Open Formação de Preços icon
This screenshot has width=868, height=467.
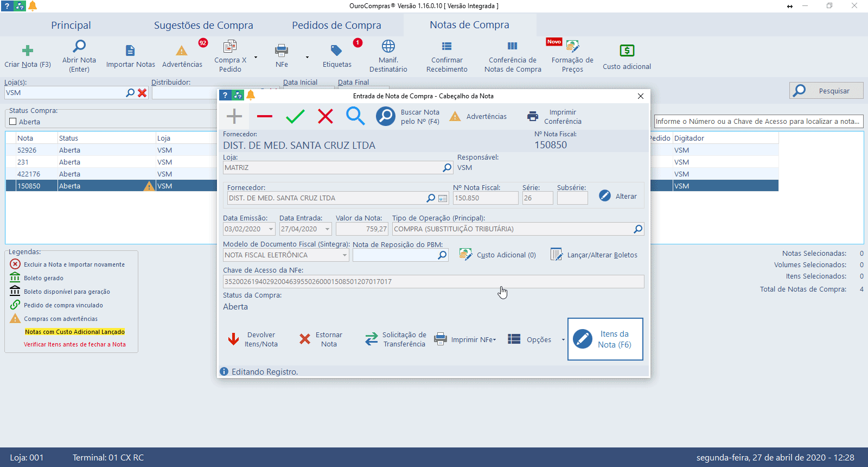pyautogui.click(x=572, y=46)
